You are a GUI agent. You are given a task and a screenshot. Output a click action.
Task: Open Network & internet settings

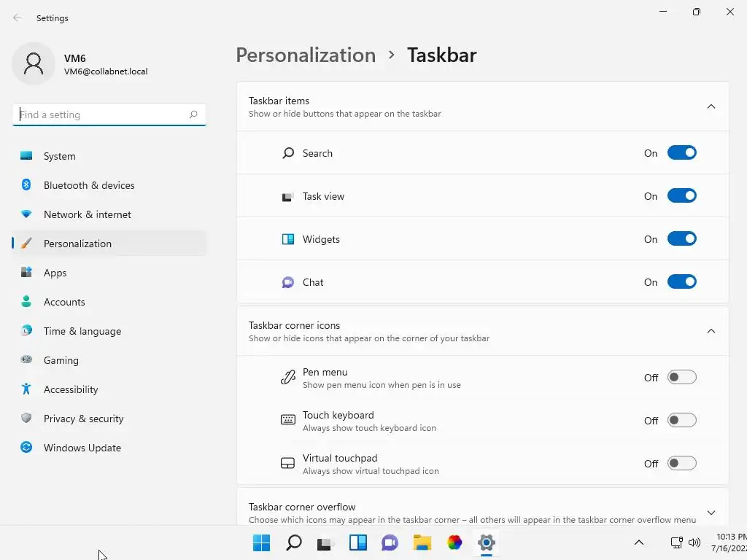point(109,214)
